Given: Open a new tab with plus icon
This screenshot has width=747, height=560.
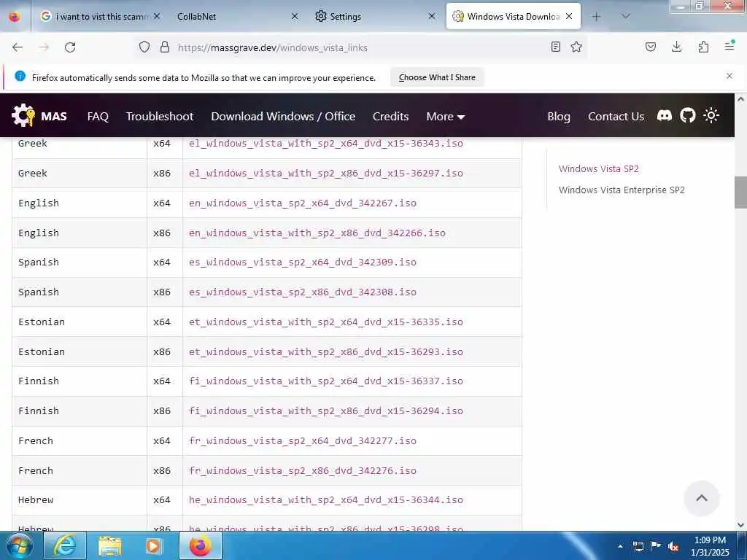Looking at the screenshot, I should (596, 16).
